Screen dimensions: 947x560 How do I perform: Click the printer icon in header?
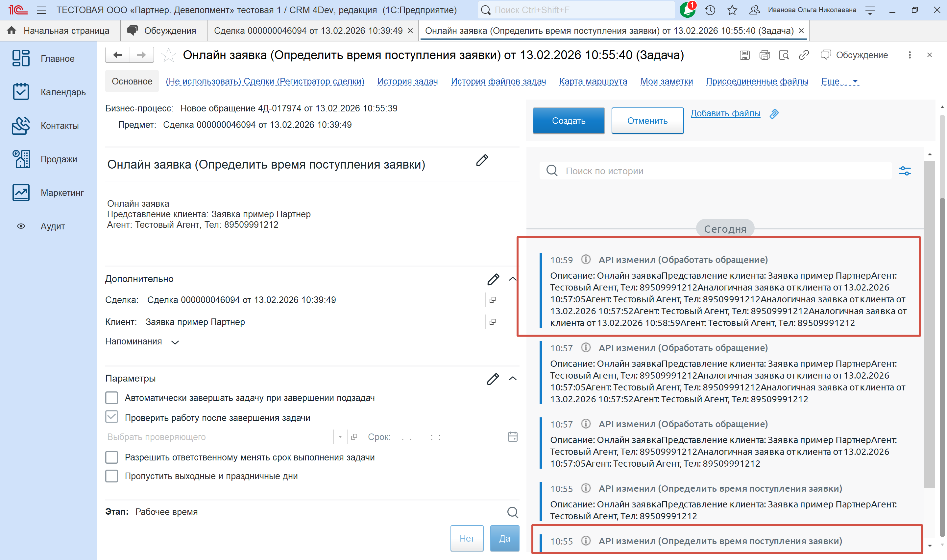click(764, 55)
